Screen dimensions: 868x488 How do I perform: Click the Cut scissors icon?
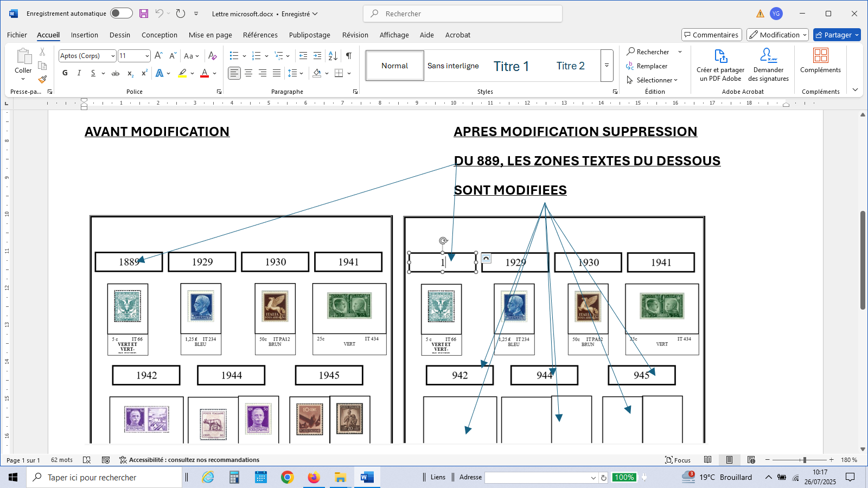[x=42, y=52]
